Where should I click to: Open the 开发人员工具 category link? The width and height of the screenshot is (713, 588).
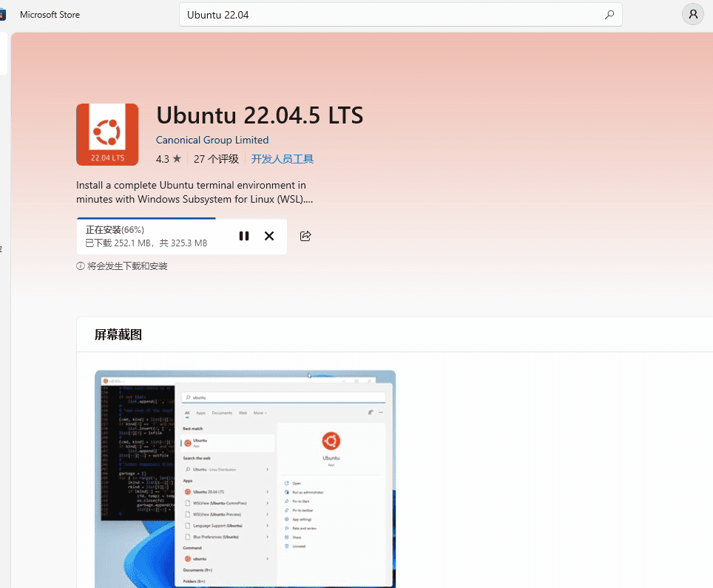coord(283,159)
